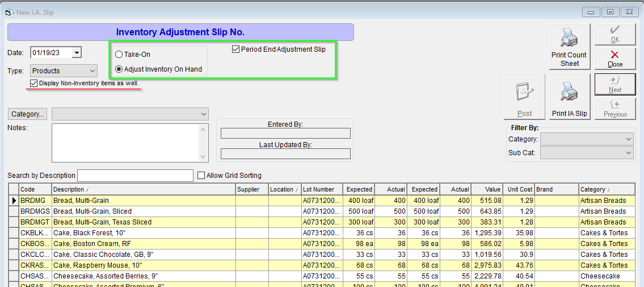644x287 pixels.
Task: Go to the Previous slip
Action: pyautogui.click(x=615, y=109)
